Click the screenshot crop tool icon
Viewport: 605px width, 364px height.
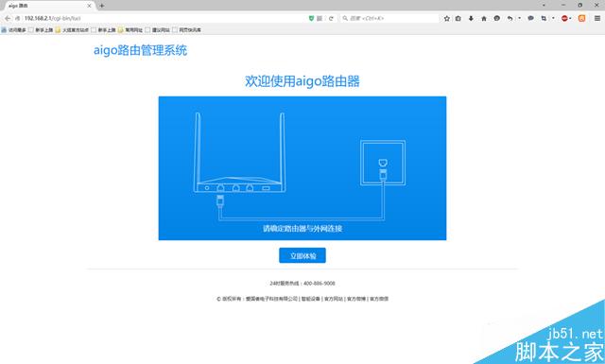click(544, 18)
